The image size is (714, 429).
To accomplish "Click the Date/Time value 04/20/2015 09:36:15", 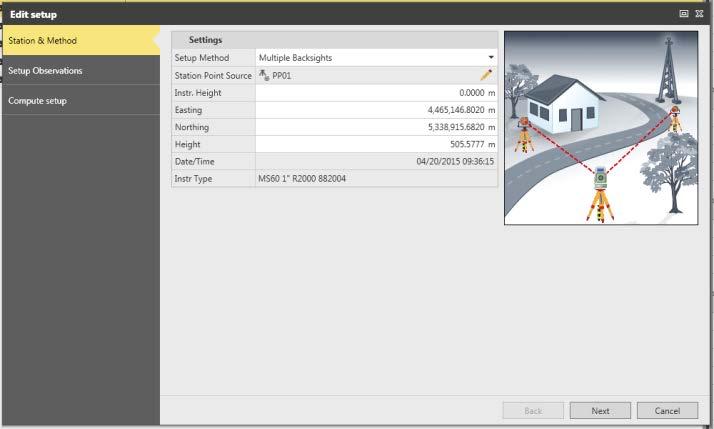I will [x=455, y=162].
